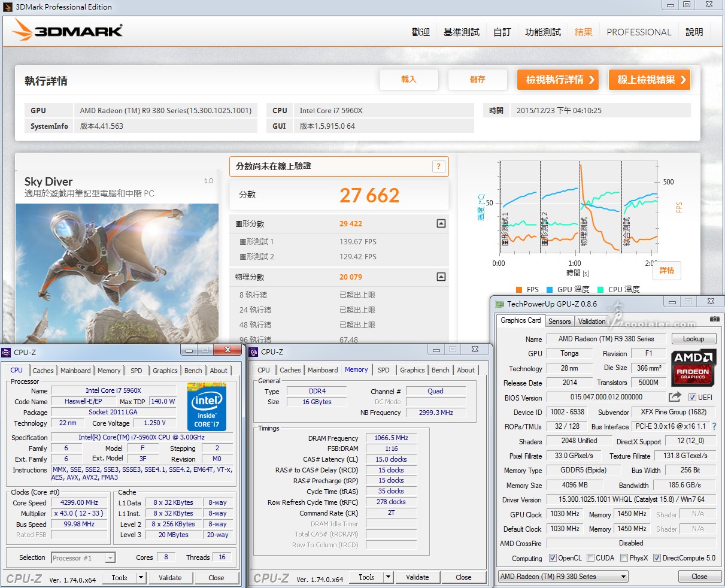Click the green CPU 溫度 legend swatch
Viewport: 725px width, 588px height.
600,290
